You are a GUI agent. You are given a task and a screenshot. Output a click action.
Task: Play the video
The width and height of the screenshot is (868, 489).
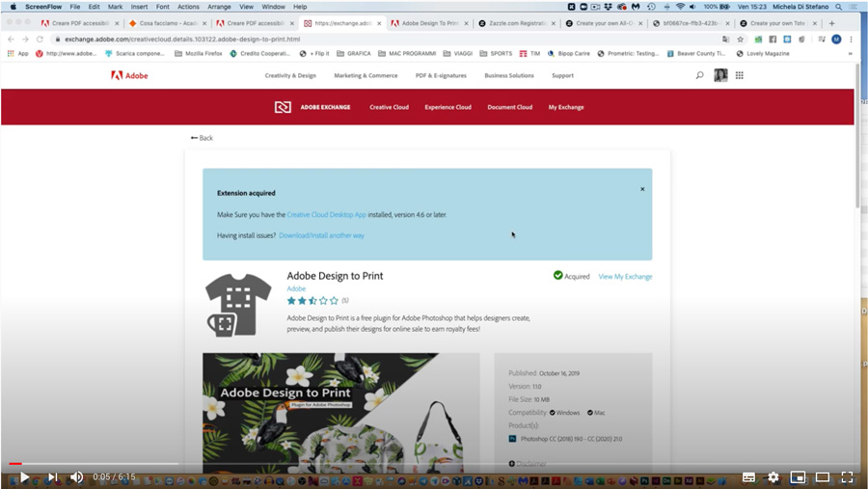point(24,476)
